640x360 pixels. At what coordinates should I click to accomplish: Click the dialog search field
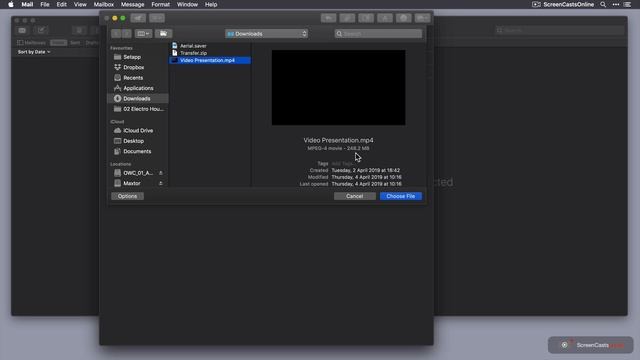[x=378, y=34]
